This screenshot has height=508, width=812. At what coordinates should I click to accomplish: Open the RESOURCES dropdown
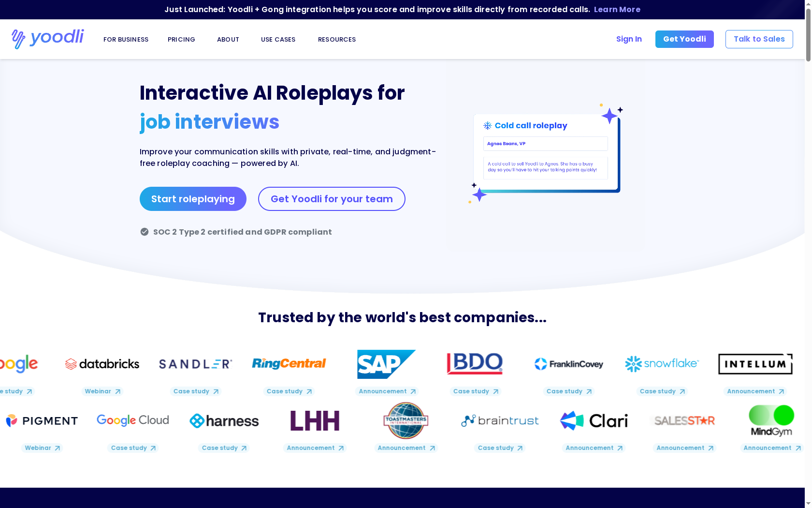[337, 39]
